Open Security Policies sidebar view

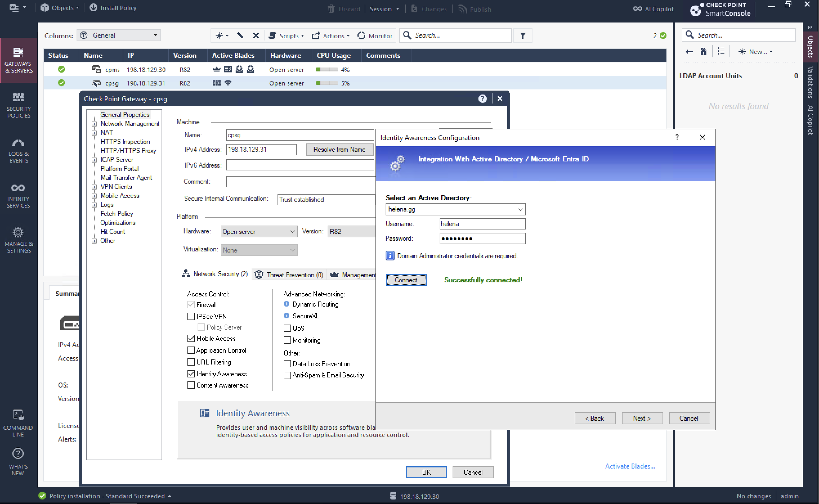[19, 105]
